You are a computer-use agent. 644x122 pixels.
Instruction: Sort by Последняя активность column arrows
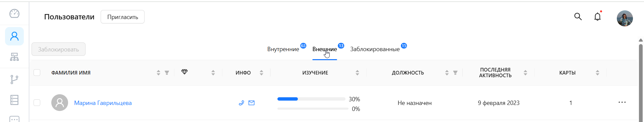click(x=525, y=73)
